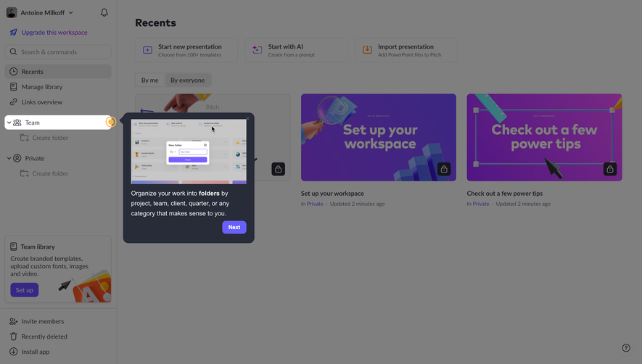Open the Antoine Milkoff workspace dropdown
Viewport: 642px width, 364px height.
coord(71,13)
